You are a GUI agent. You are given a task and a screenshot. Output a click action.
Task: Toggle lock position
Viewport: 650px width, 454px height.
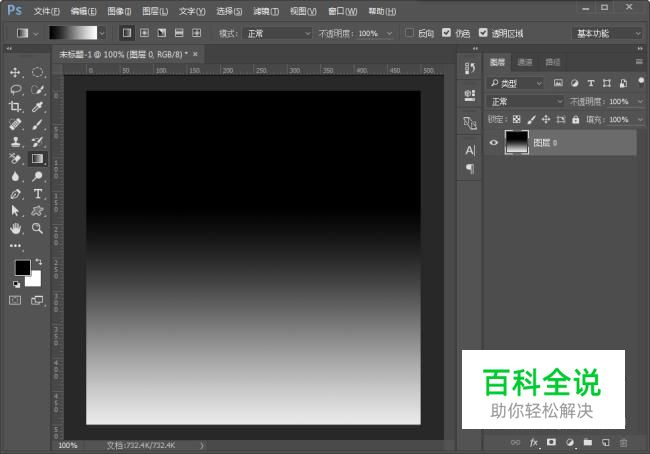546,120
